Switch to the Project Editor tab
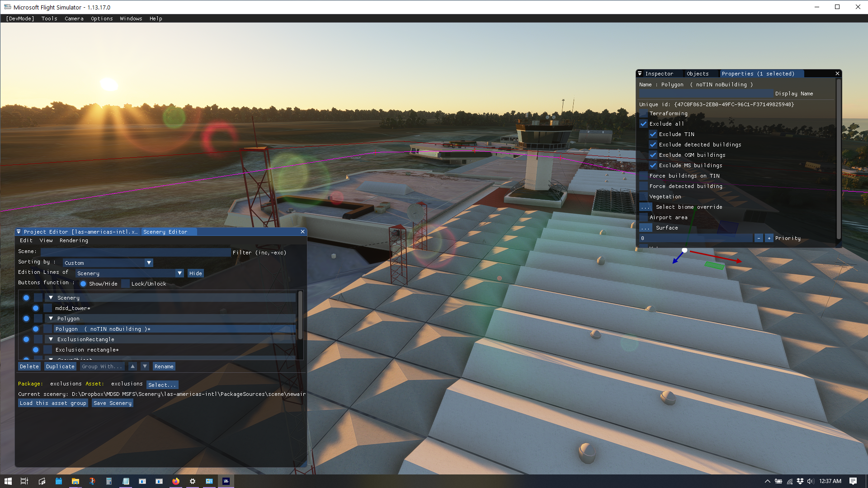The width and height of the screenshot is (868, 488). click(80, 232)
